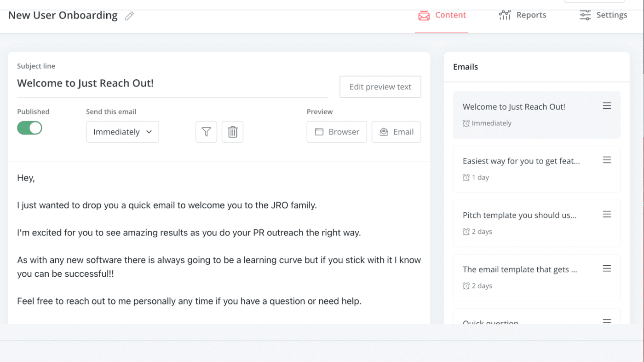Click drag handle on Welcome to Just Reach Out

click(607, 106)
